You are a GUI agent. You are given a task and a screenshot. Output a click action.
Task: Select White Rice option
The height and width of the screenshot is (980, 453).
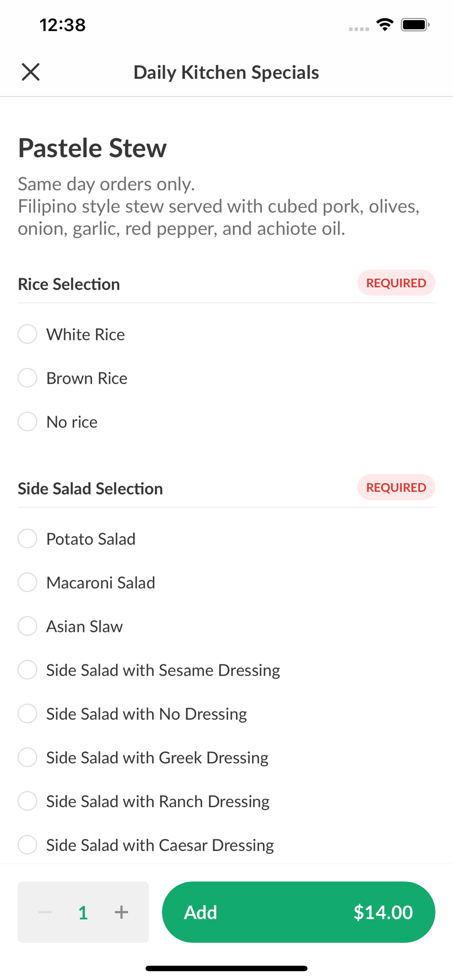27,334
